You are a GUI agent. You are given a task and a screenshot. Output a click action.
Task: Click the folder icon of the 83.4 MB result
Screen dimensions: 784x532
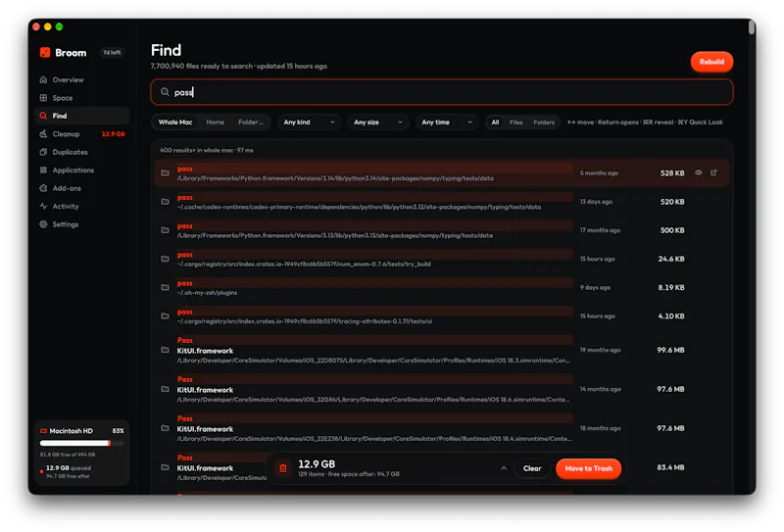(165, 467)
